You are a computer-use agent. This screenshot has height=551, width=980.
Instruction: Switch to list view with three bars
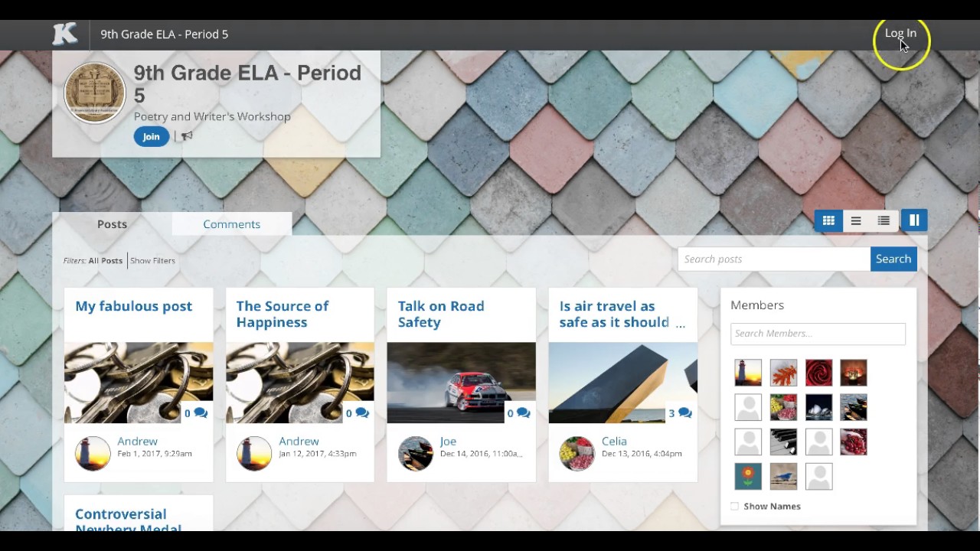pyautogui.click(x=856, y=220)
